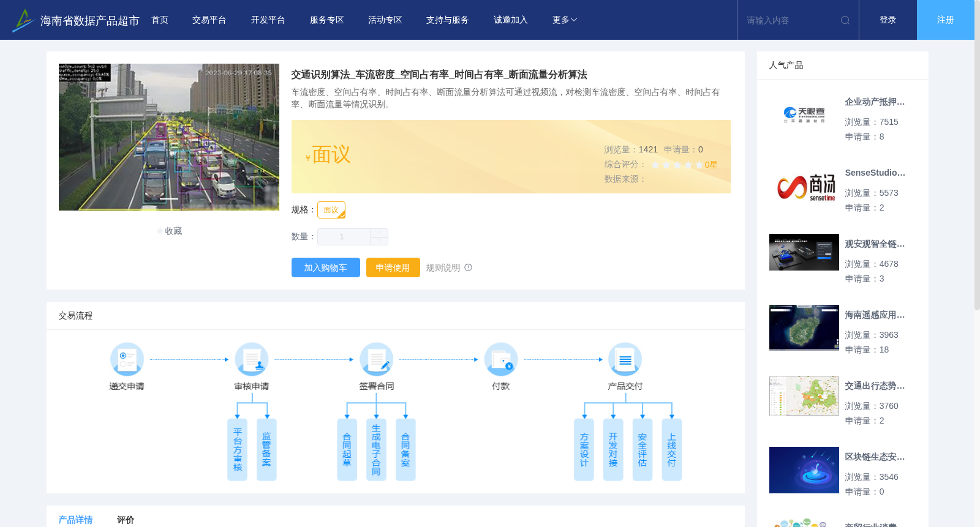Click the traffic recognition product image
980x527 pixels.
pyautogui.click(x=169, y=137)
